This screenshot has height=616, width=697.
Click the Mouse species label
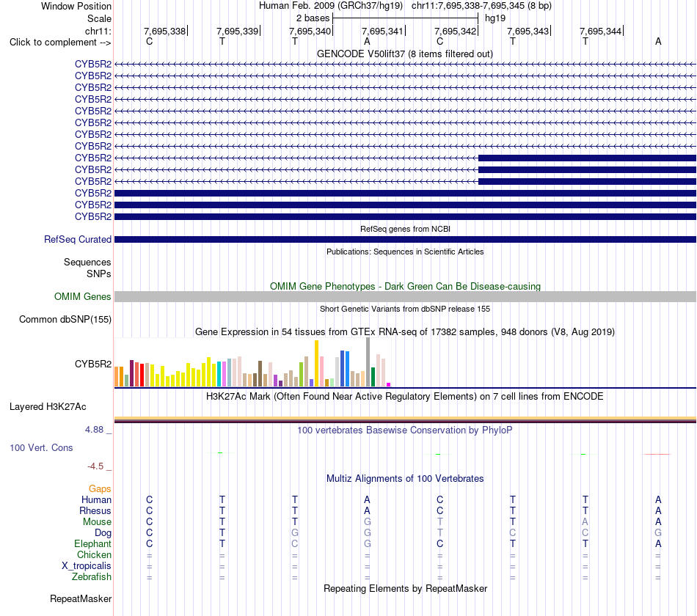97,522
